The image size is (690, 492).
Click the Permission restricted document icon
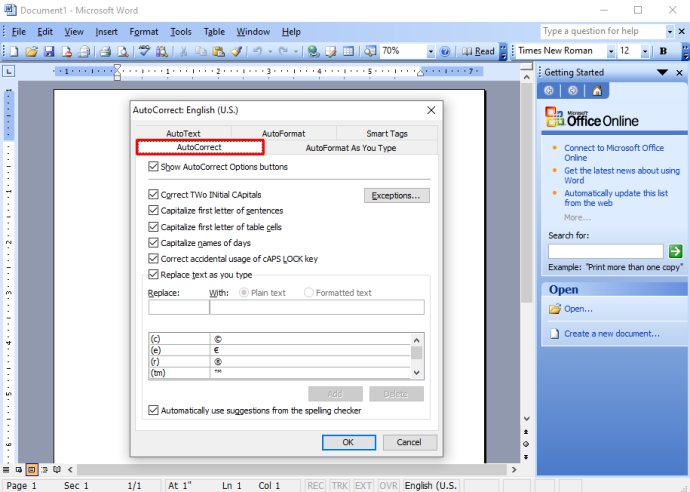point(66,51)
